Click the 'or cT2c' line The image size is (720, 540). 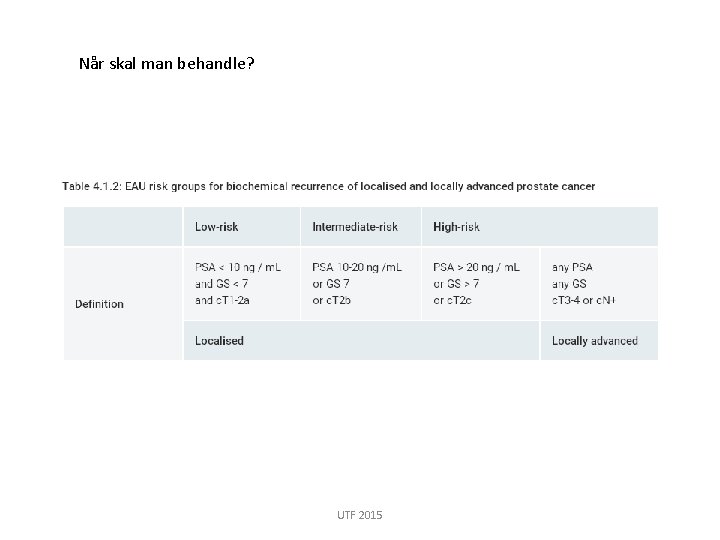(452, 300)
